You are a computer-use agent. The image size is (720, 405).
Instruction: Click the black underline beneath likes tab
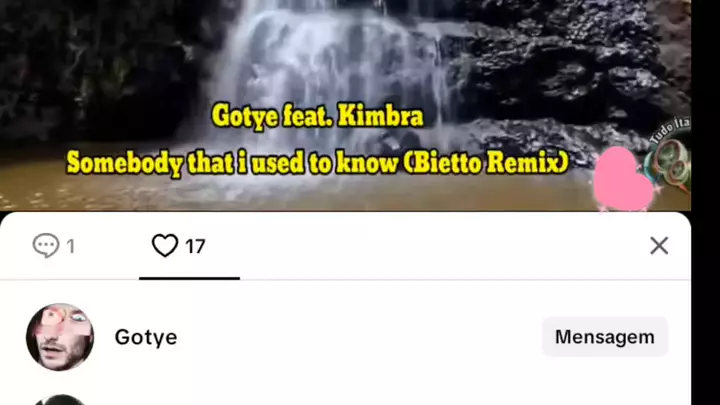189,278
